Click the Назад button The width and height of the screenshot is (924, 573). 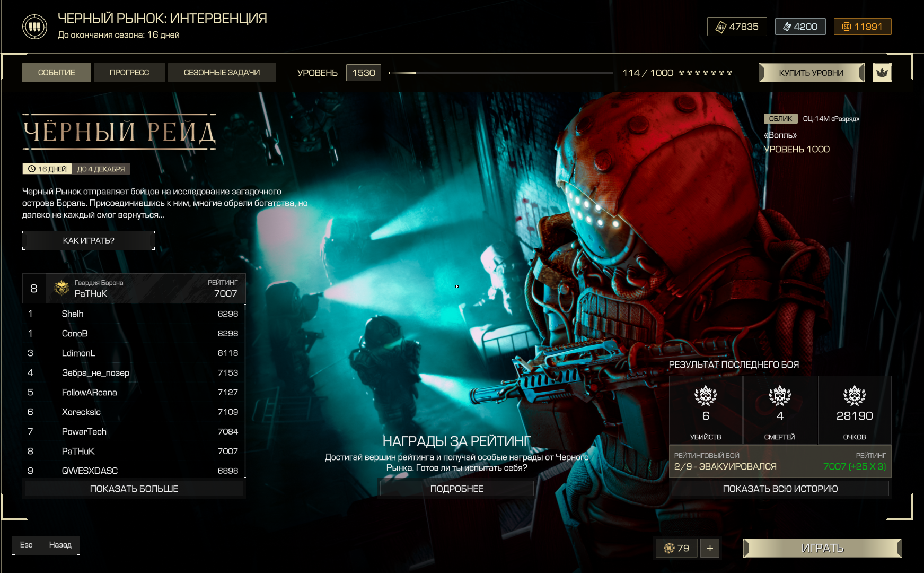(x=60, y=545)
